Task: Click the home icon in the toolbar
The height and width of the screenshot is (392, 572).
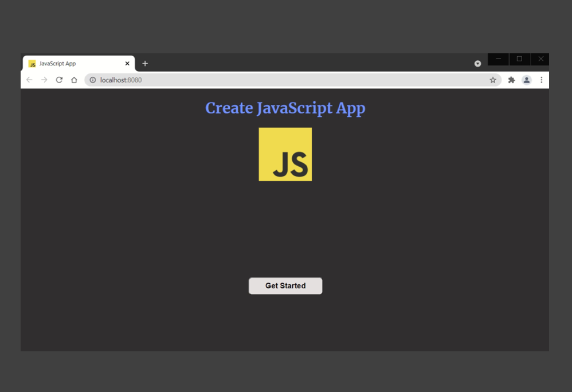Action: point(74,80)
